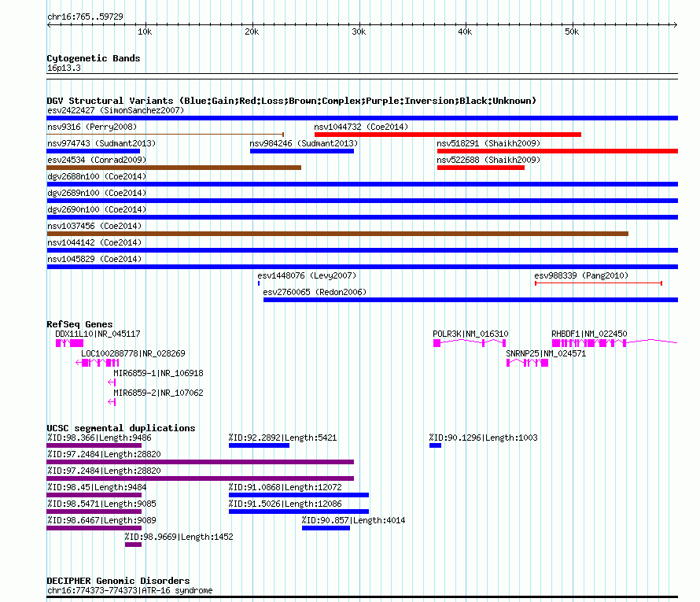The width and height of the screenshot is (700, 602).
Task: Click the nsv1045829 (Coe2014) label
Action: click(x=94, y=259)
